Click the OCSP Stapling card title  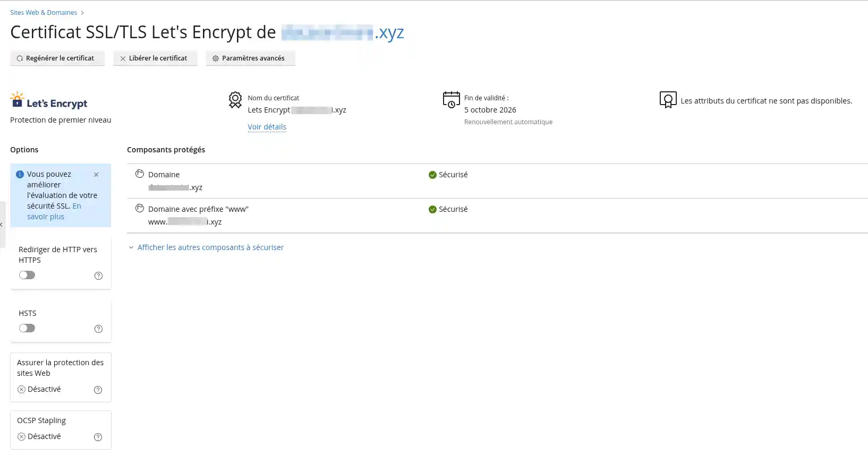(x=41, y=420)
